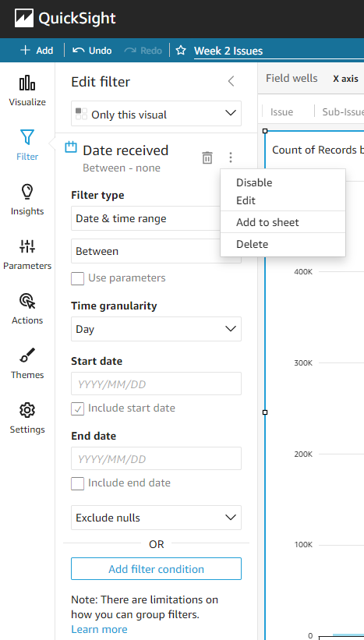Open the Only this visual scope dropdown
This screenshot has width=364, height=640.
157,114
